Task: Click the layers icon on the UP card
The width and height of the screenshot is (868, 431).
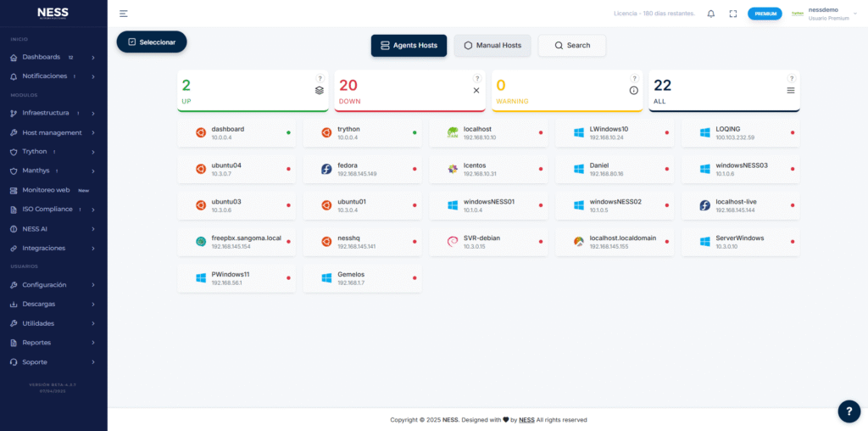Action: pos(320,90)
